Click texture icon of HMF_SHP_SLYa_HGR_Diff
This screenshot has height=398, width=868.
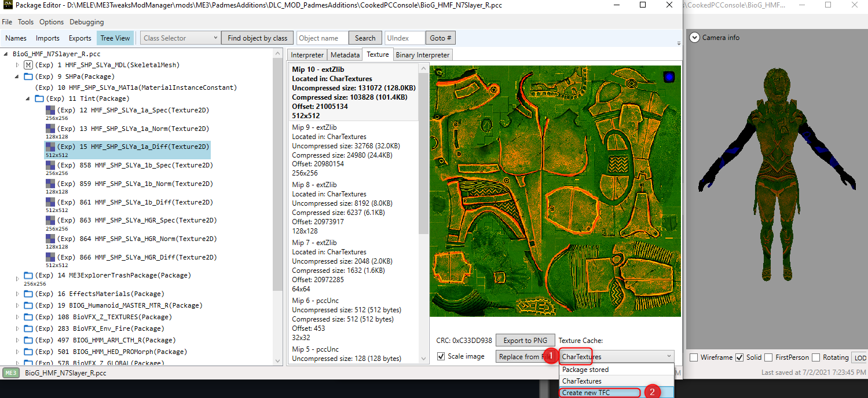(x=50, y=257)
